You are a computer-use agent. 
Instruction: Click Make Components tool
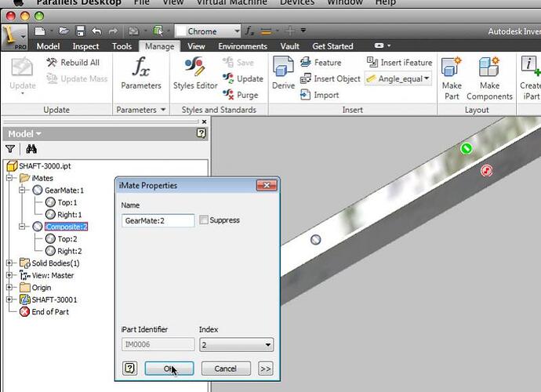click(x=489, y=78)
